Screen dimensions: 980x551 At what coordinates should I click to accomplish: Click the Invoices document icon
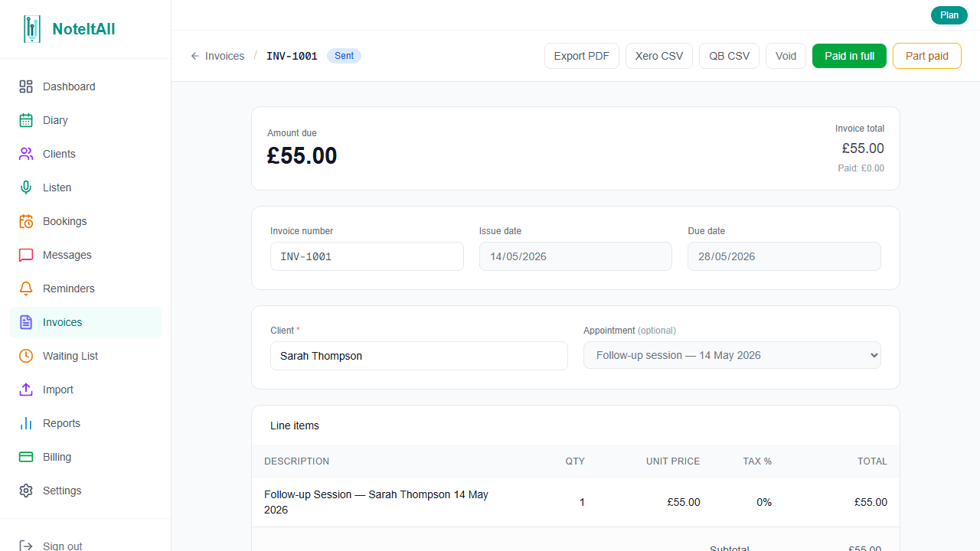pyautogui.click(x=26, y=322)
